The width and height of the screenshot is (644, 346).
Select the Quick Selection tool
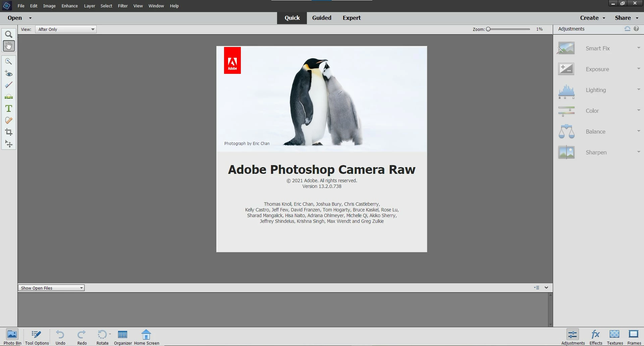(9, 61)
